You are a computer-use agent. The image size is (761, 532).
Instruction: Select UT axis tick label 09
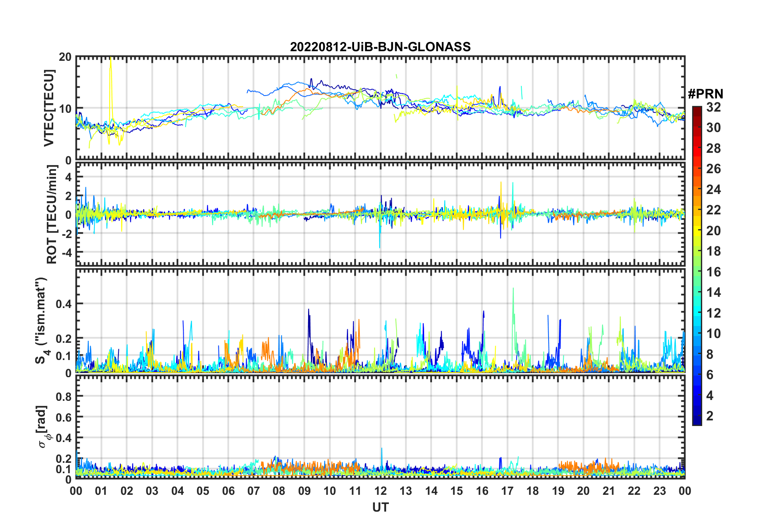[x=304, y=491]
